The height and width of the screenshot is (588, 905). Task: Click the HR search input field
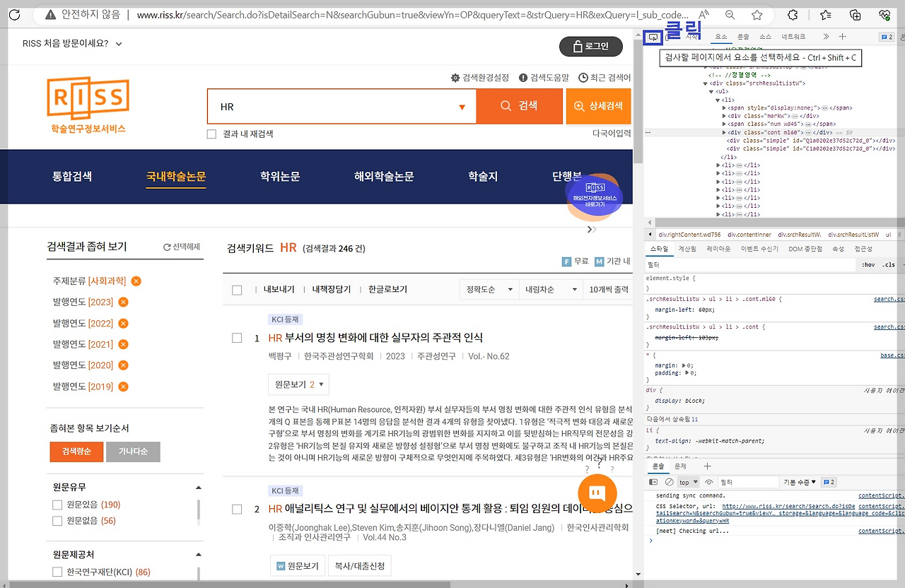332,107
